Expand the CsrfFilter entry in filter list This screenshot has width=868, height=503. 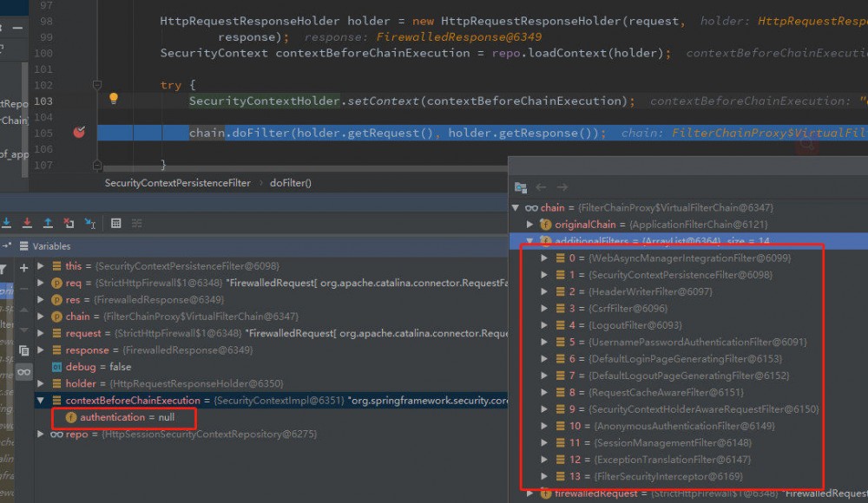click(x=544, y=309)
